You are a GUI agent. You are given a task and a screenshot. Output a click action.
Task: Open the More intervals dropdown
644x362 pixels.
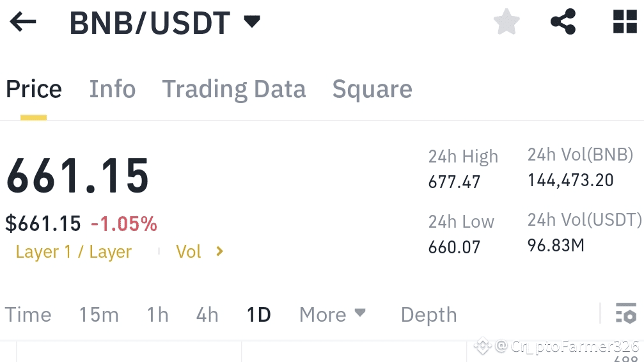coord(332,315)
